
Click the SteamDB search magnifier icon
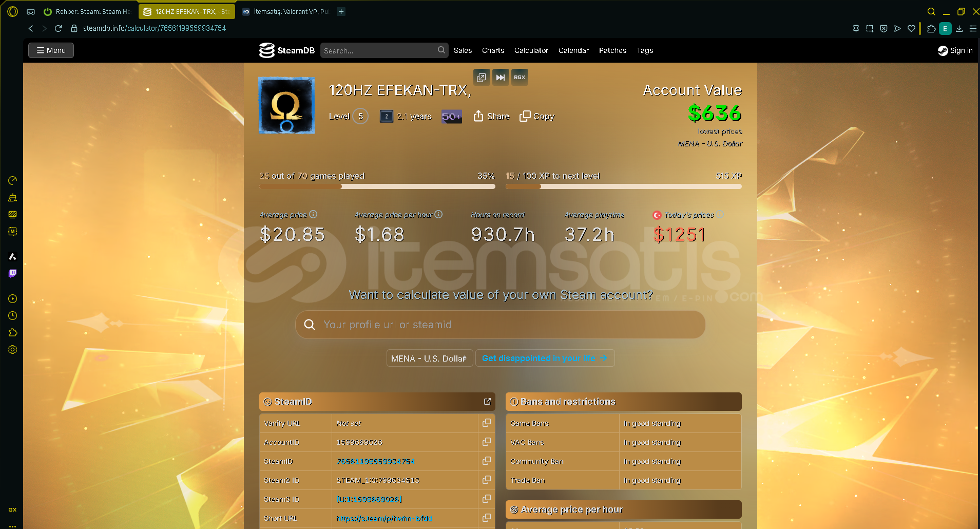tap(441, 50)
